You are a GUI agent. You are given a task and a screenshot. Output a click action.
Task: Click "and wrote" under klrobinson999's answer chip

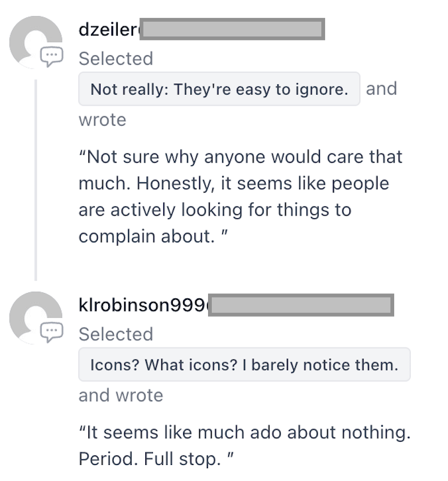[x=121, y=395]
